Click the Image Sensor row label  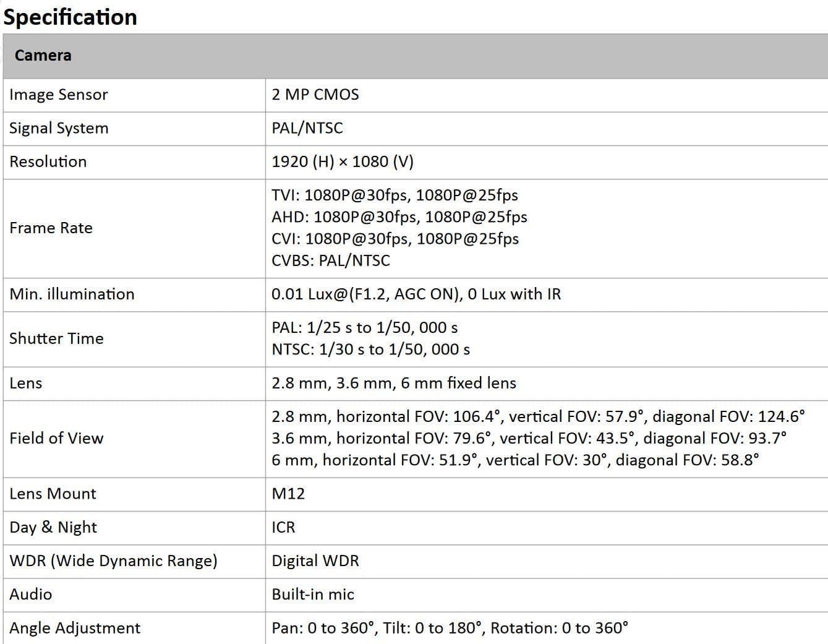(59, 95)
